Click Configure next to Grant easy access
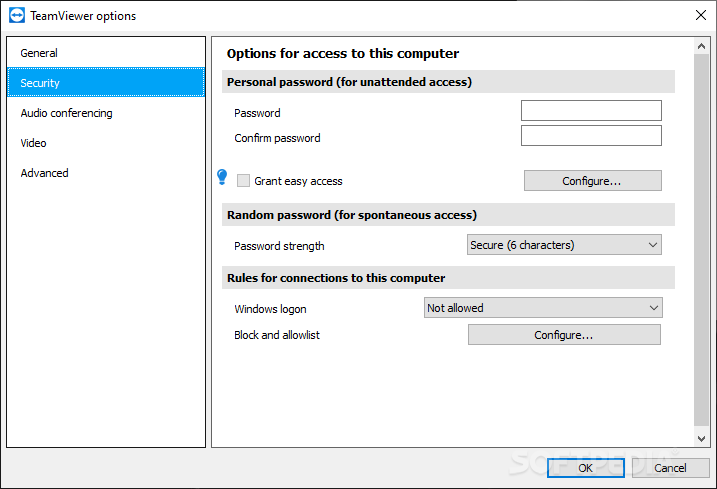717x489 pixels. click(x=593, y=181)
